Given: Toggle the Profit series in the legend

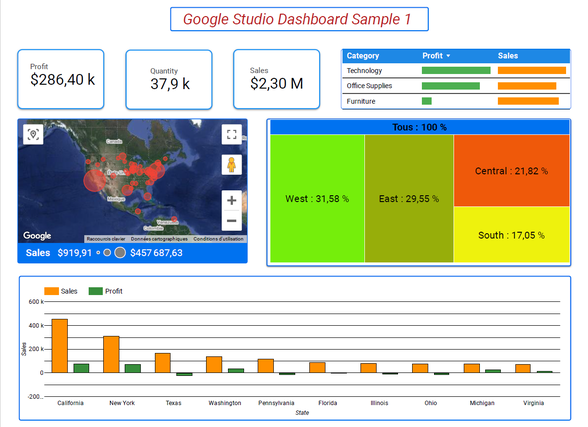Looking at the screenshot, I should point(105,291).
